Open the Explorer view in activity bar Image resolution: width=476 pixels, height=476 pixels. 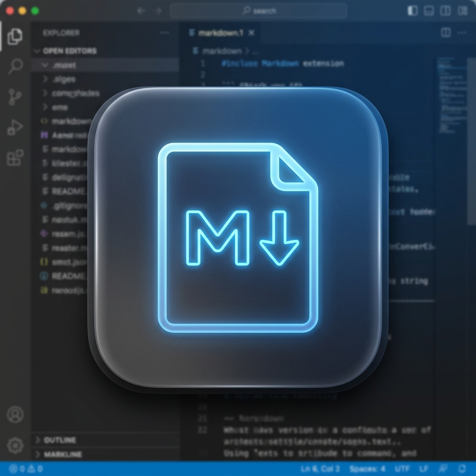(x=14, y=36)
